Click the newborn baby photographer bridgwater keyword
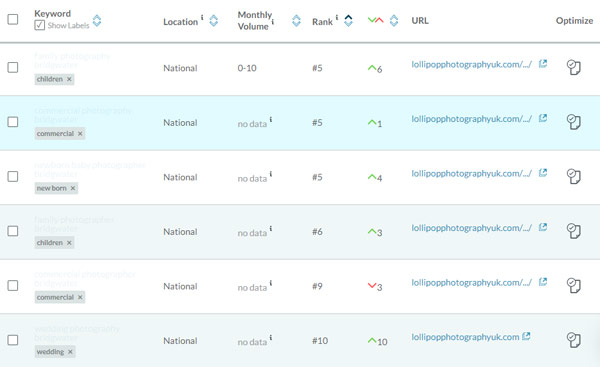 pos(90,170)
